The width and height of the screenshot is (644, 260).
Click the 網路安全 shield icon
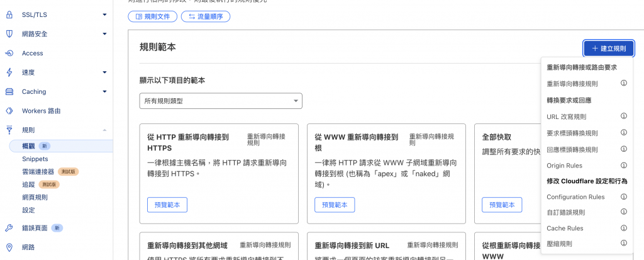point(9,34)
